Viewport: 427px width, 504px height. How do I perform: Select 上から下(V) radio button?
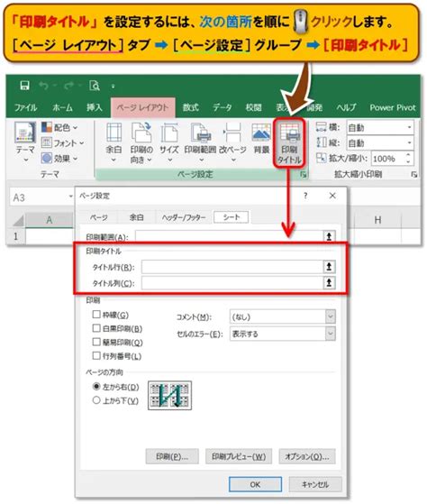point(96,400)
